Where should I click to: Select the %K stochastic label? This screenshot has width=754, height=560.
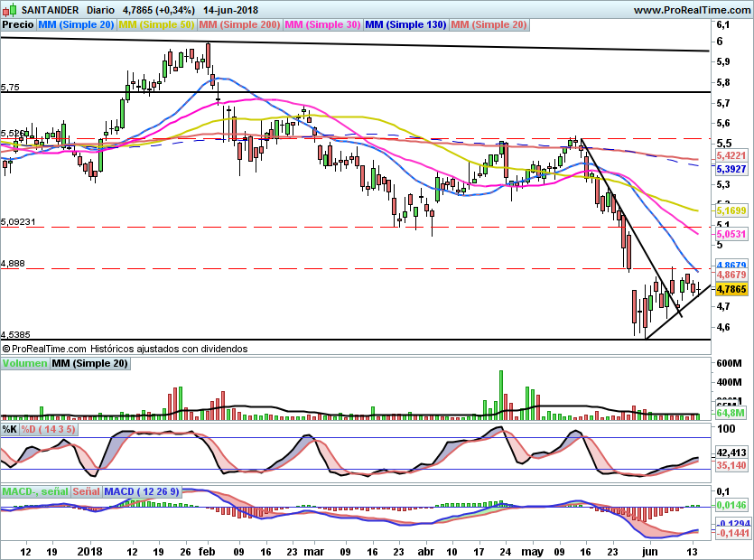10,429
